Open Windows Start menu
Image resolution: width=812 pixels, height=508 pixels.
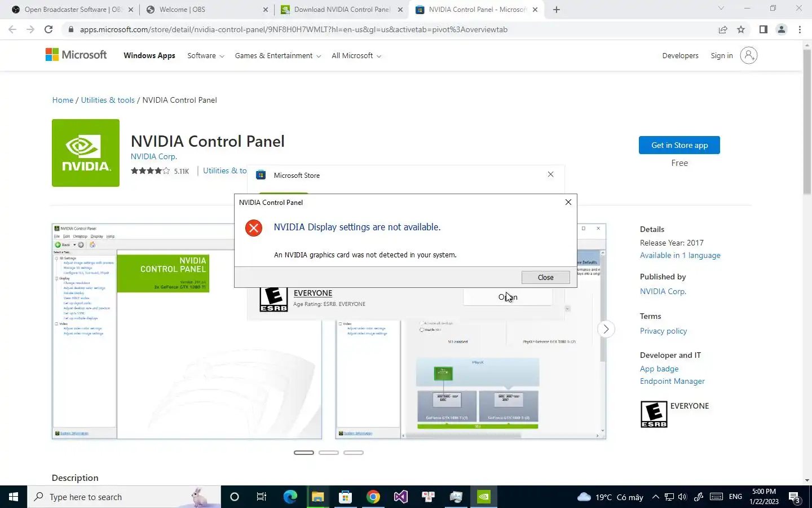point(14,497)
